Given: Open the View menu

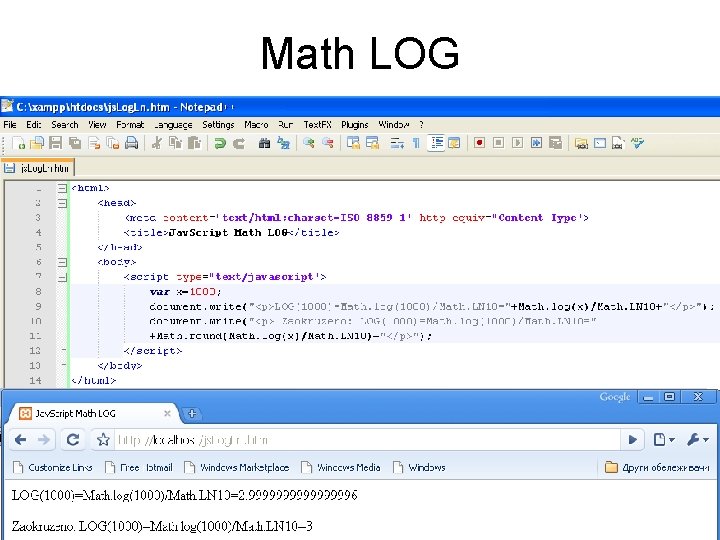Looking at the screenshot, I should pos(97,124).
